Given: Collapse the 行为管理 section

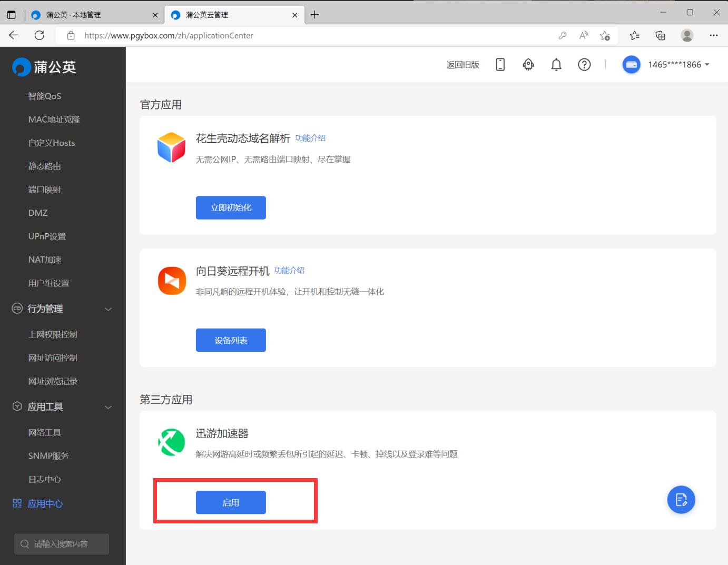Looking at the screenshot, I should click(108, 309).
